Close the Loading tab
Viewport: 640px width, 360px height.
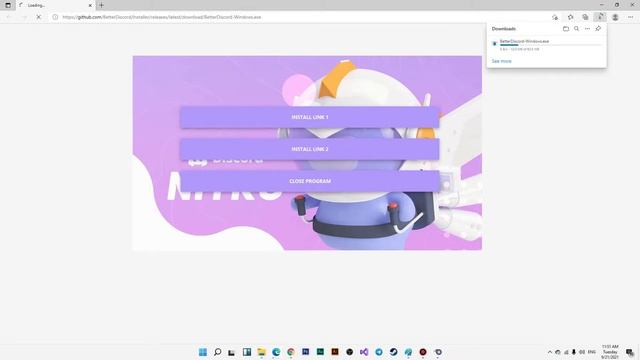point(90,5)
